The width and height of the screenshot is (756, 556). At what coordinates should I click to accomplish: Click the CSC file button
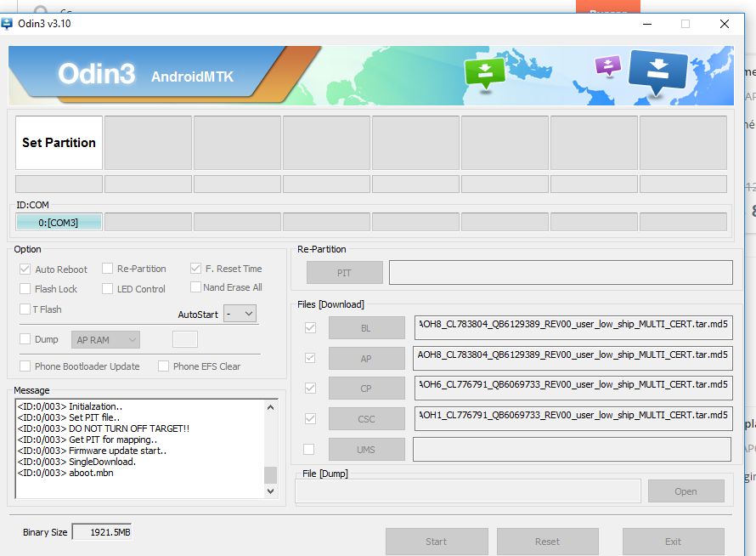pyautogui.click(x=366, y=419)
